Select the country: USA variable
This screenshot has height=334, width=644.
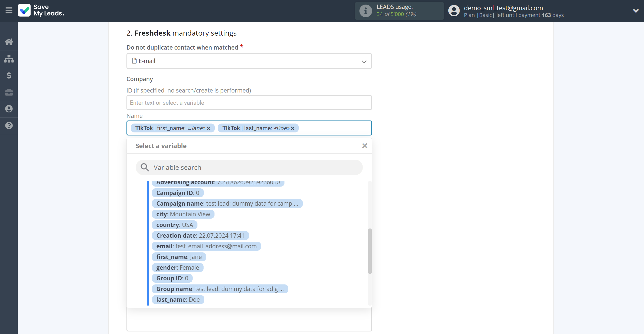coord(175,225)
